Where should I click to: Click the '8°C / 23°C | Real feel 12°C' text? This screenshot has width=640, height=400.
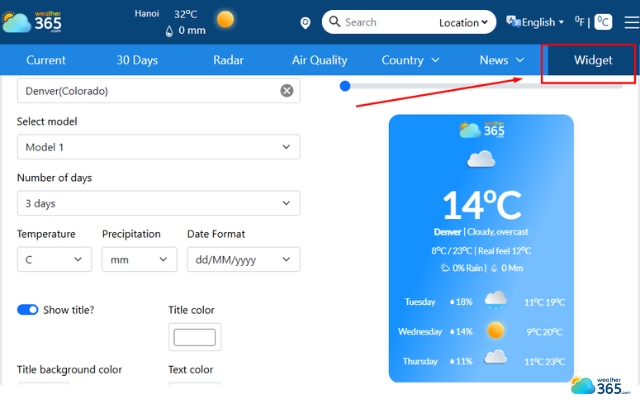(481, 251)
